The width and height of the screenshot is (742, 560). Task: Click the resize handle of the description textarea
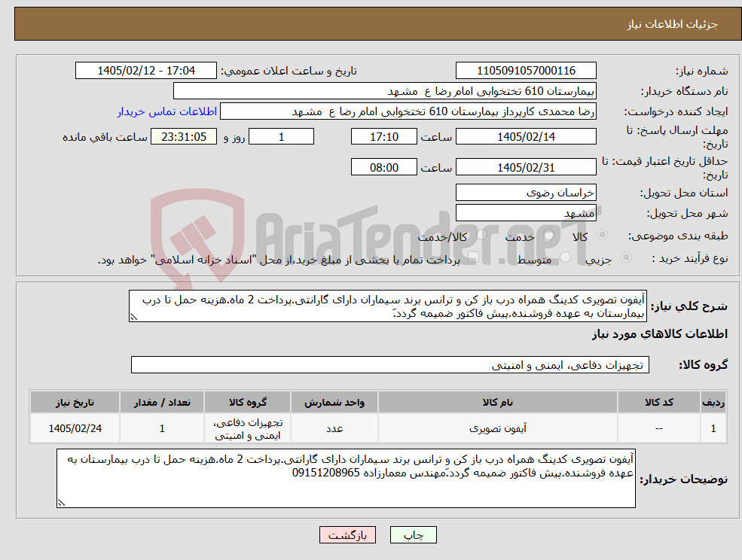133,318
